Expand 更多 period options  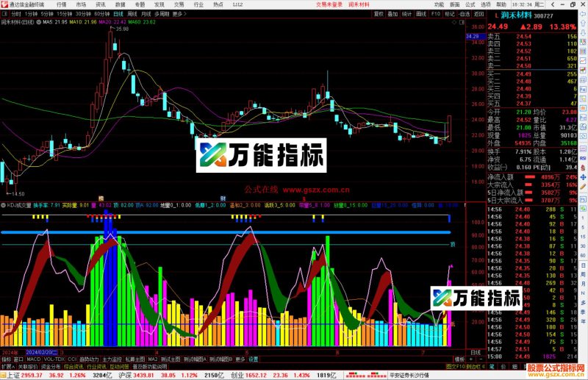pyautogui.click(x=179, y=14)
